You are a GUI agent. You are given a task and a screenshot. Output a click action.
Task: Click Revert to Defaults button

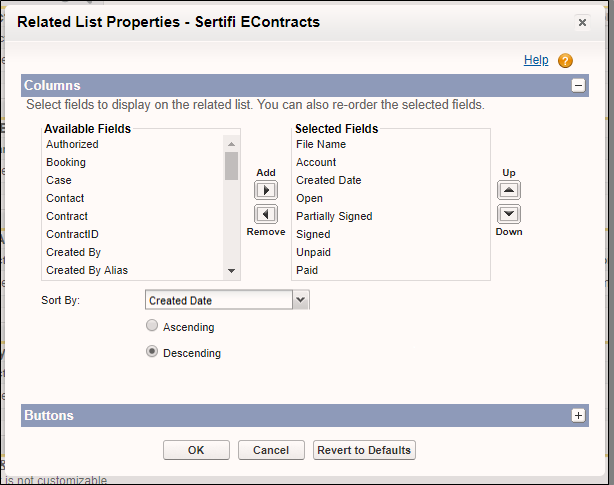tap(364, 450)
